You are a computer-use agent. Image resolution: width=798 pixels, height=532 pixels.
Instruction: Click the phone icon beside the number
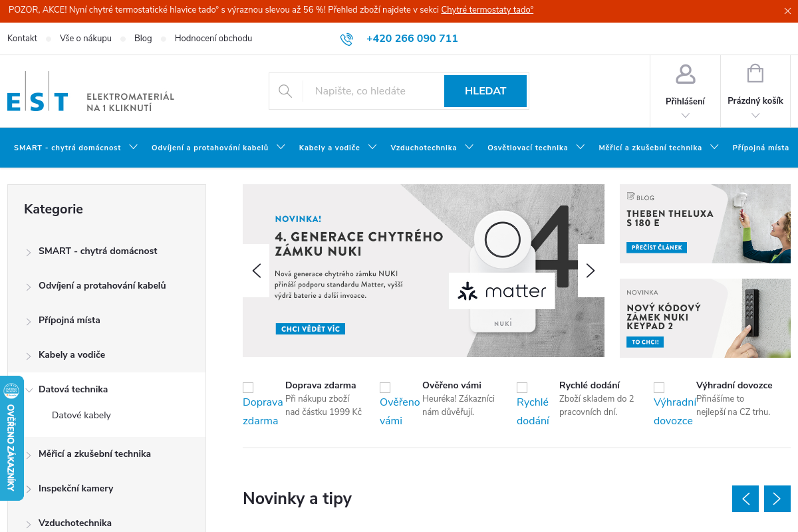[x=346, y=39]
